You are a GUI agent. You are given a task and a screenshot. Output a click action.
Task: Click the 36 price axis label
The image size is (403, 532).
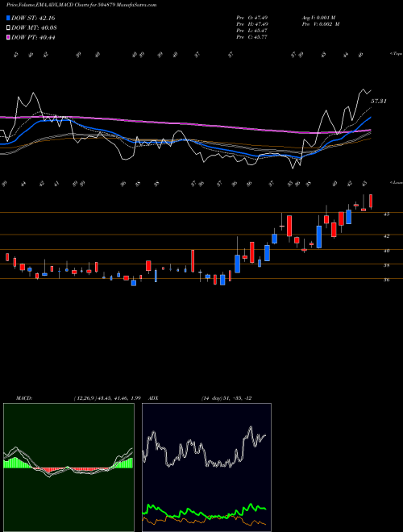[x=386, y=280]
